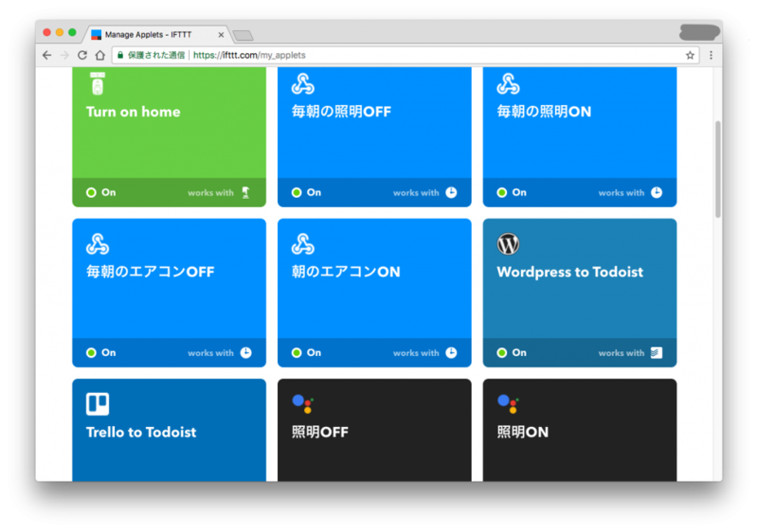Open the 毎朝の照明ON applet title
This screenshot has height=532, width=758.
point(544,112)
